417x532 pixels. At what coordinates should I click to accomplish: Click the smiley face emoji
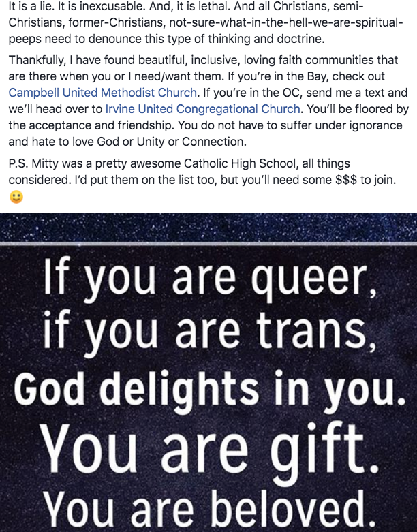[x=16, y=198]
